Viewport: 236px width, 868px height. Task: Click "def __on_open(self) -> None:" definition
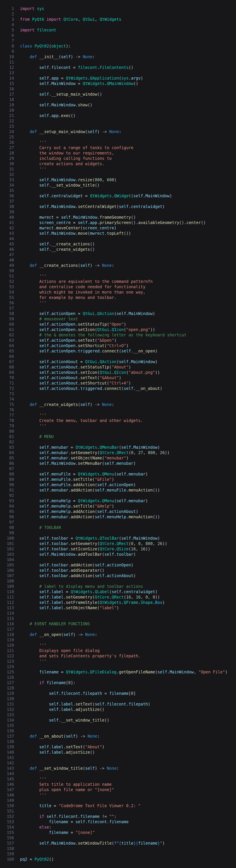pos(63,635)
